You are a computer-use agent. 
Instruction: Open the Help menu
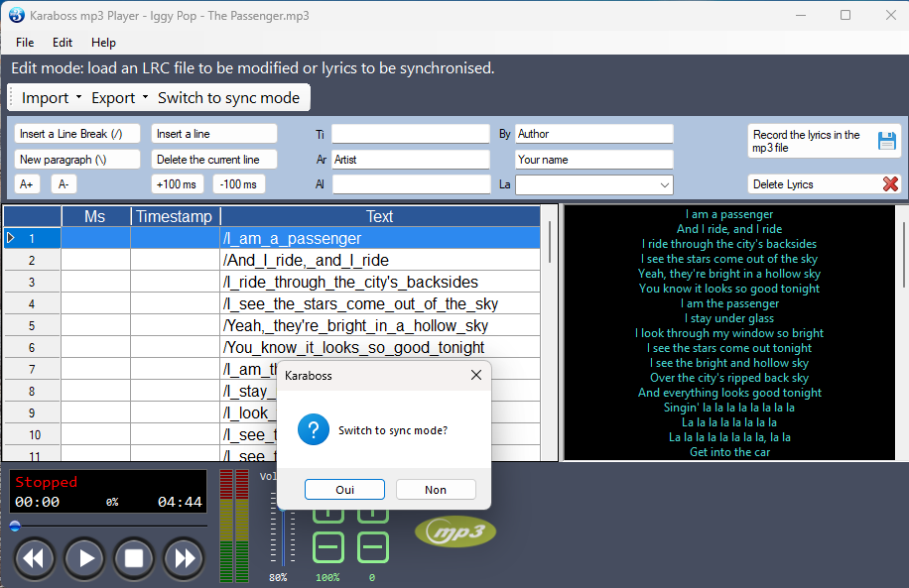tap(103, 43)
